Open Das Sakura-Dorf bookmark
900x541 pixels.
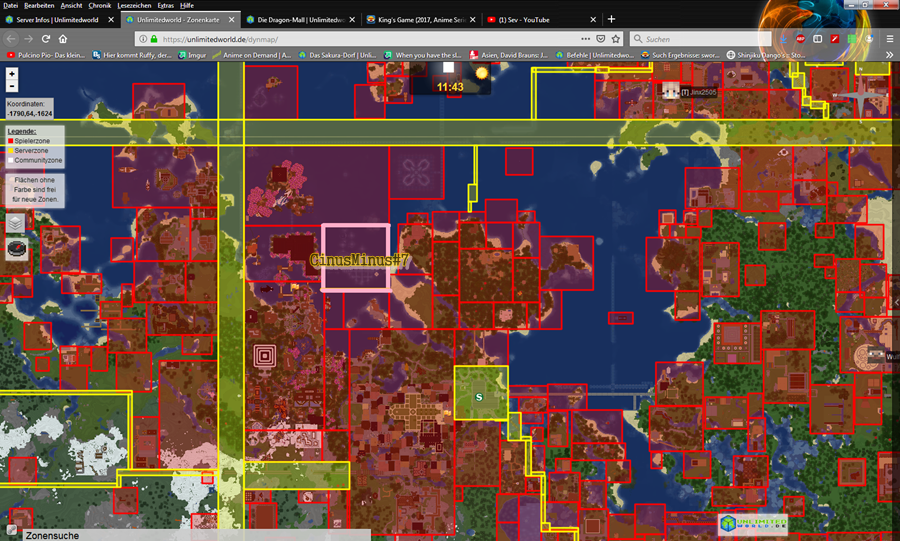pos(338,55)
